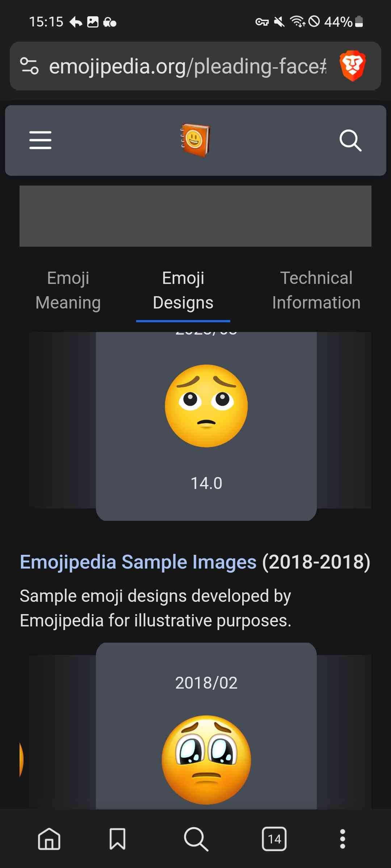Tap the Emojipedia notebook logo
391x868 pixels.
pyautogui.click(x=195, y=140)
